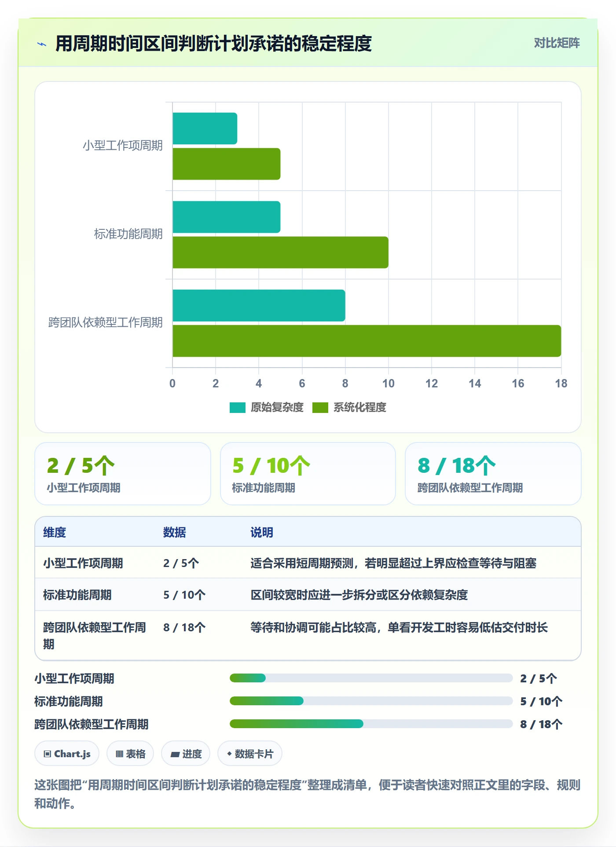Viewport: 616px width, 847px height.
Task: Click the title 用周期时间区间判断计划承诺的稳定程度
Action: [213, 44]
